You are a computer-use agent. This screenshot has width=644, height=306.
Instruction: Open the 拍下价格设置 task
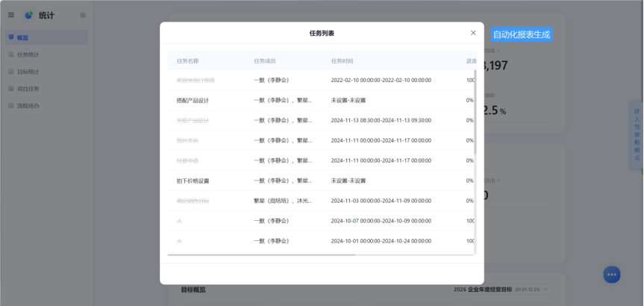click(x=193, y=181)
